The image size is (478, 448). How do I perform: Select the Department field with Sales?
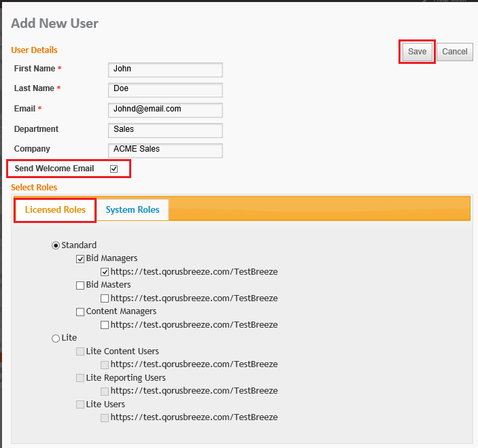(x=165, y=131)
